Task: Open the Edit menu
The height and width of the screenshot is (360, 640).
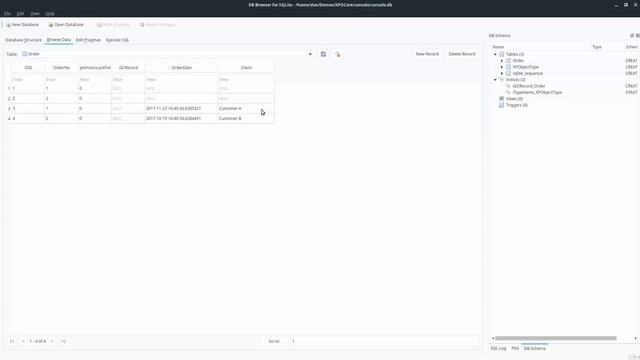Action: pyautogui.click(x=20, y=13)
